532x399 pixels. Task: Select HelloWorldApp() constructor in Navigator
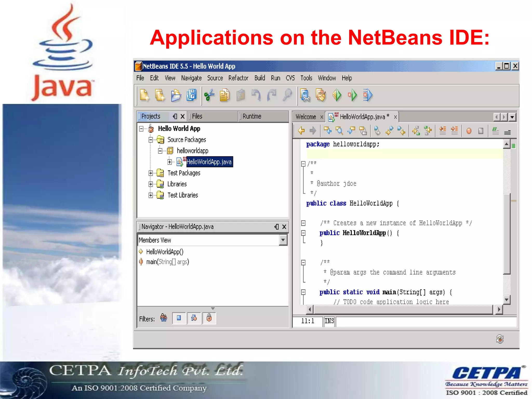click(165, 252)
